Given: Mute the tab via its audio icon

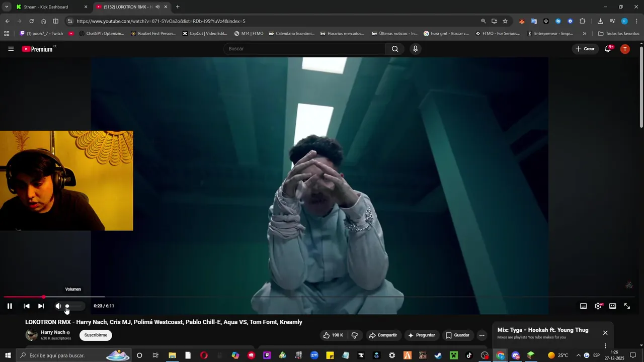Looking at the screenshot, I should click(157, 7).
